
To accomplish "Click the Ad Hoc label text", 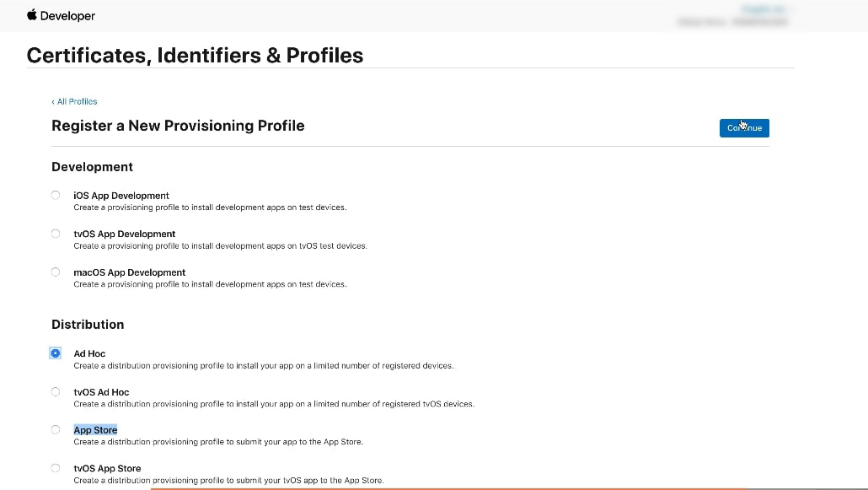I will [x=89, y=353].
